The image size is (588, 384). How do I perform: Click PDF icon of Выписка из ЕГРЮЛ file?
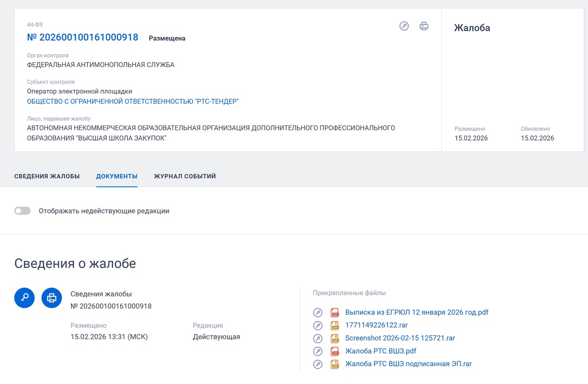(x=335, y=312)
